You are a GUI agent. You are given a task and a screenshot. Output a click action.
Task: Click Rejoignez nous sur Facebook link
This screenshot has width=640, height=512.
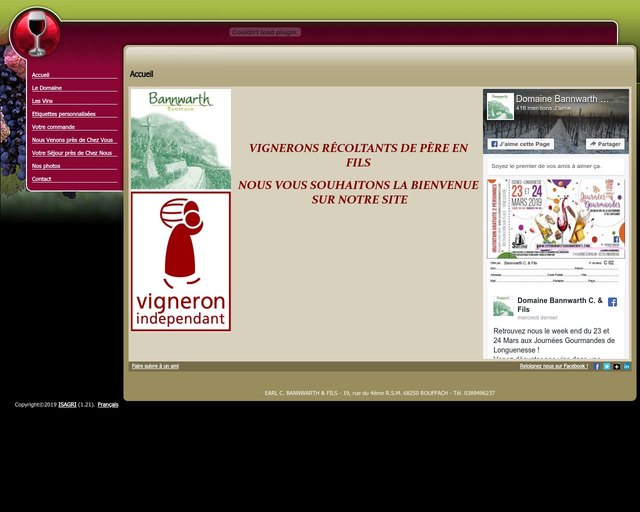553,366
